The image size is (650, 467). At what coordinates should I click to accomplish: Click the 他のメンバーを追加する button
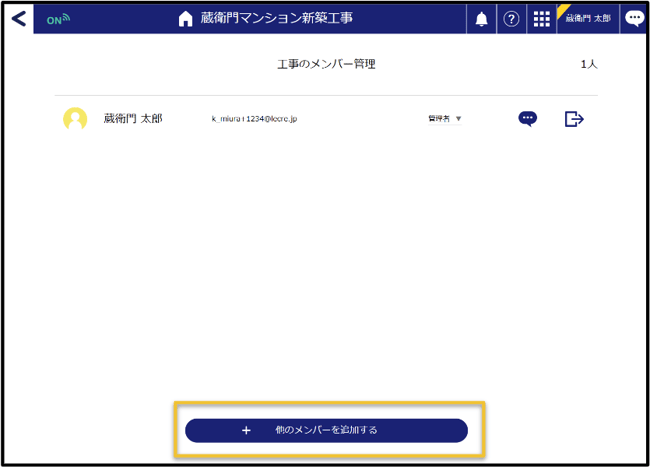[x=326, y=431]
